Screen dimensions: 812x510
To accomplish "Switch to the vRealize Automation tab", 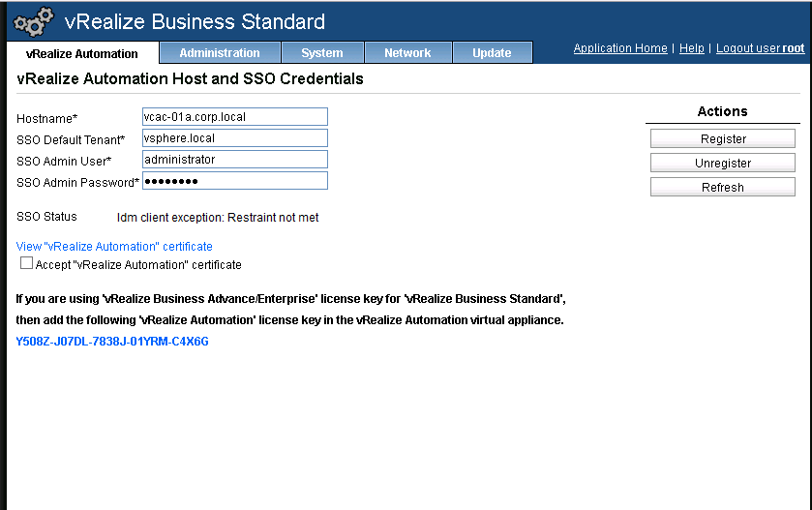I will (82, 53).
